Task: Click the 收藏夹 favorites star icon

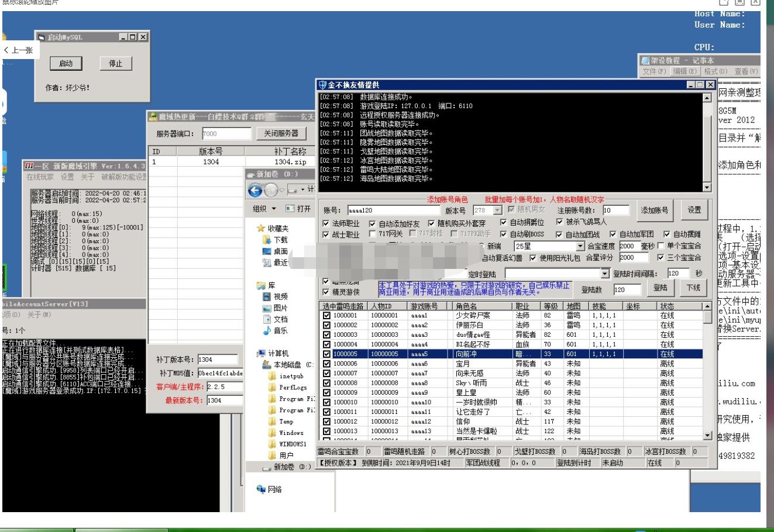Action: tap(261, 229)
